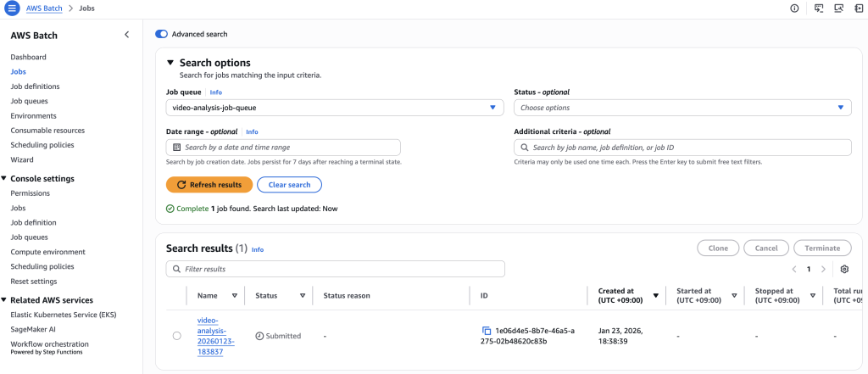Collapse the Search options section
This screenshot has height=374, width=868.
[170, 63]
